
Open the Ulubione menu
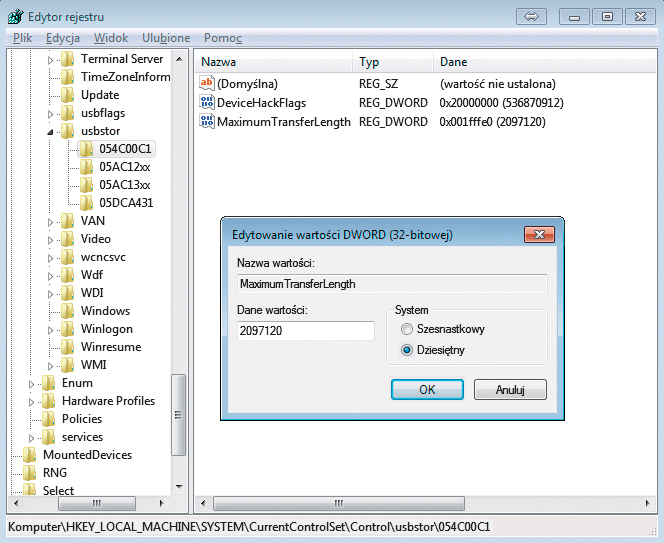pos(166,38)
